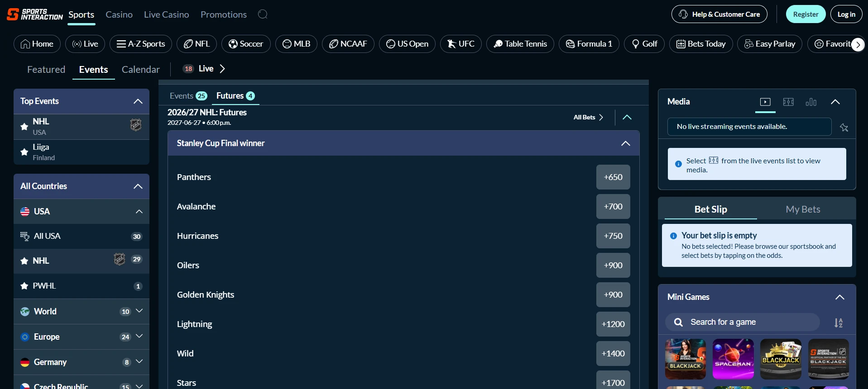Select the NCAAF shortcut

coord(348,44)
